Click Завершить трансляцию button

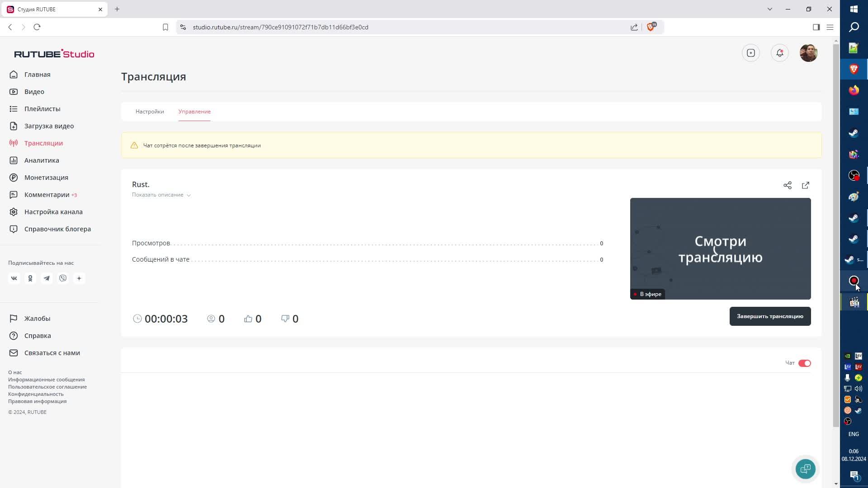point(769,316)
